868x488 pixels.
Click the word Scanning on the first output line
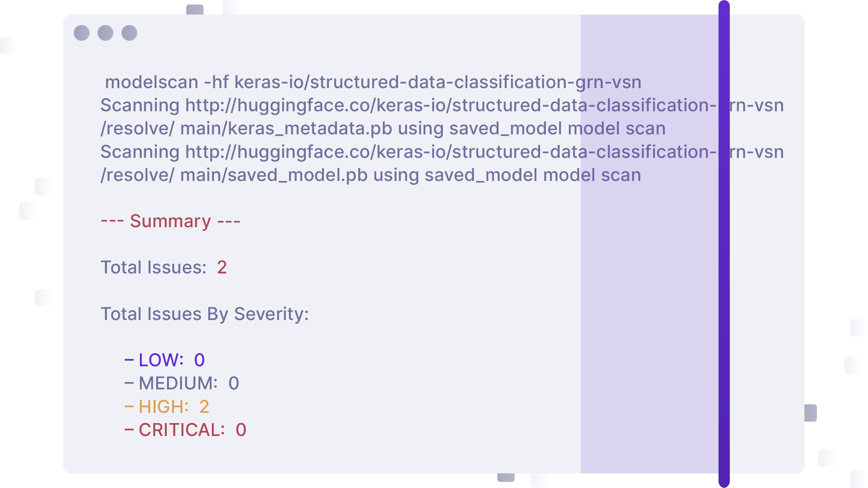(140, 105)
